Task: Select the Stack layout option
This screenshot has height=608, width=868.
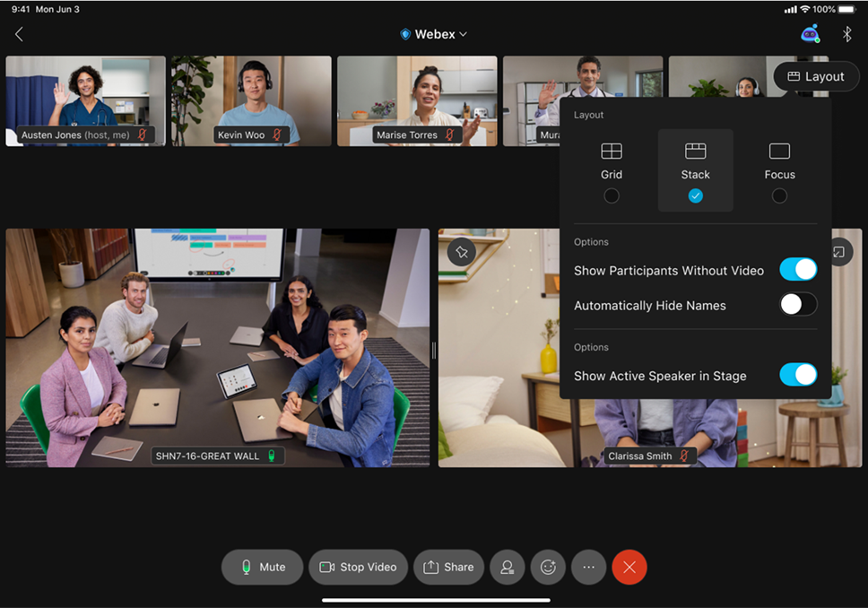Action: point(695,170)
